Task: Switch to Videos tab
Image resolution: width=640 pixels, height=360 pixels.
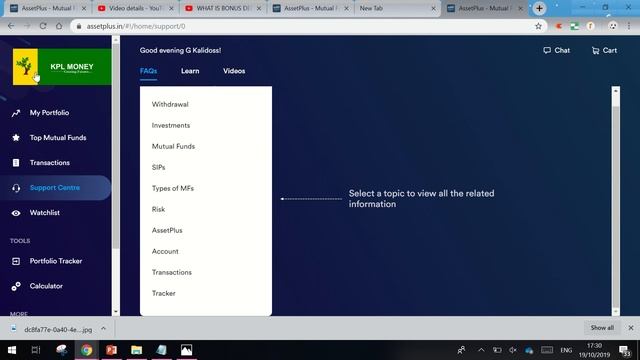Action: (234, 71)
